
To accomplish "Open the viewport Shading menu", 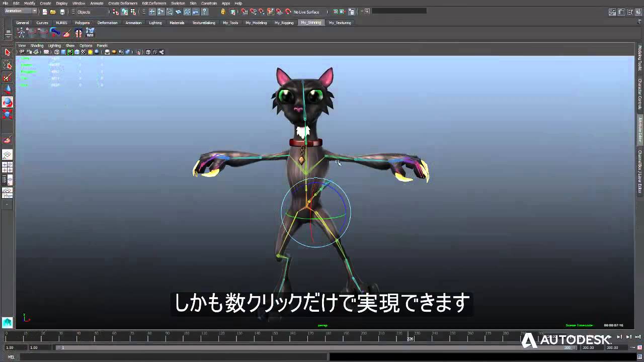I will [37, 45].
